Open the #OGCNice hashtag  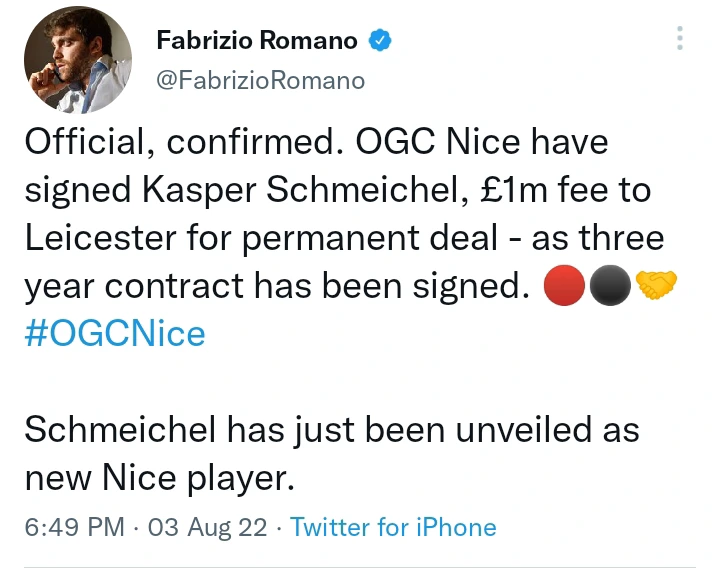pos(114,332)
